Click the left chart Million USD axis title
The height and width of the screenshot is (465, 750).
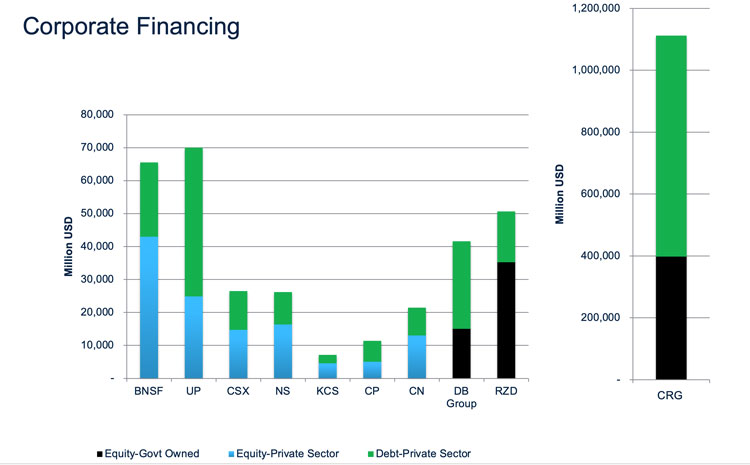pos(68,246)
